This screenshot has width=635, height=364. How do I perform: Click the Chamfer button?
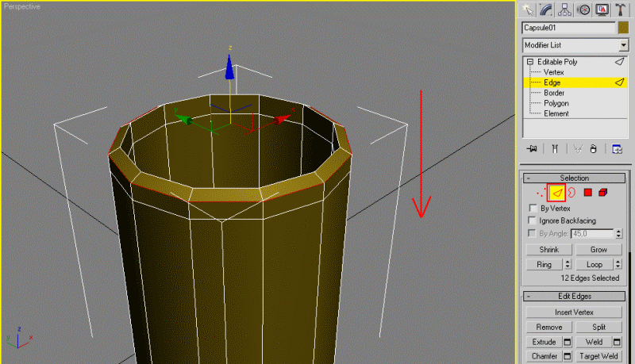tap(544, 356)
